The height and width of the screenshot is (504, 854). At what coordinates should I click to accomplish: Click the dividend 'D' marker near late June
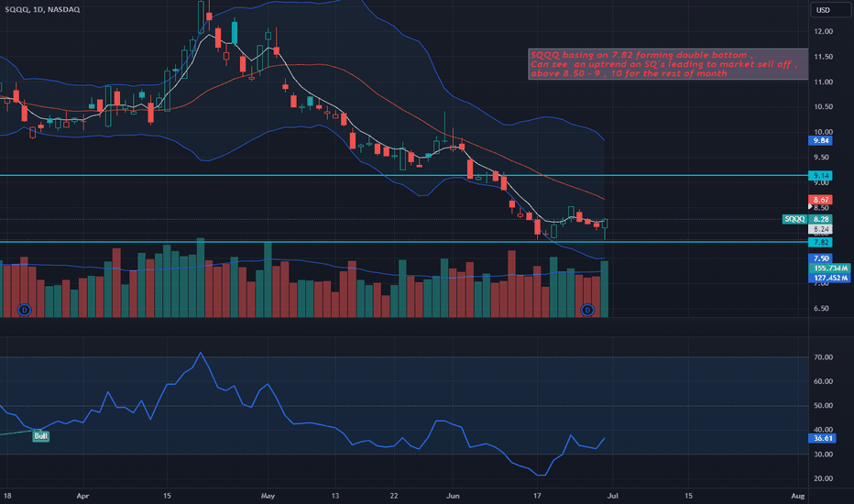(x=587, y=310)
